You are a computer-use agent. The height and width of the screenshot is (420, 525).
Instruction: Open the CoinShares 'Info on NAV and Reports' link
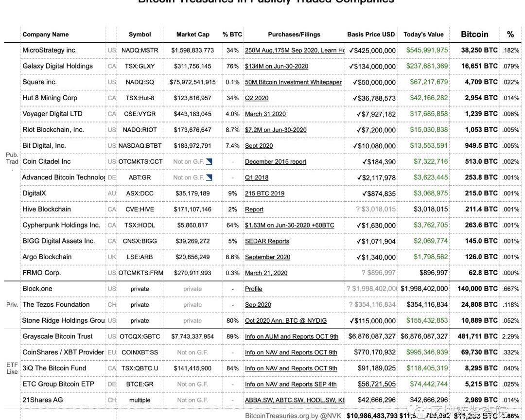pos(291,352)
